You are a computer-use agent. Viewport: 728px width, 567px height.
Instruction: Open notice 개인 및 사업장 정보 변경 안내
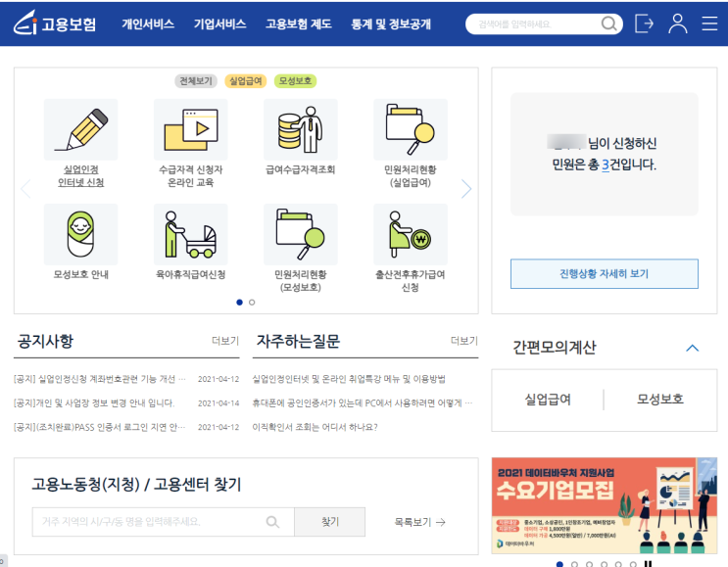pos(94,403)
